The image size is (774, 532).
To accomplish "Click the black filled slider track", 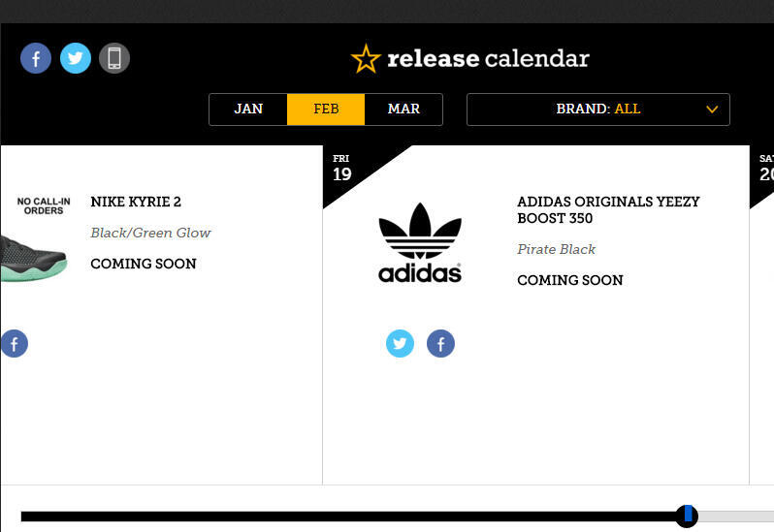I will pyautogui.click(x=349, y=516).
